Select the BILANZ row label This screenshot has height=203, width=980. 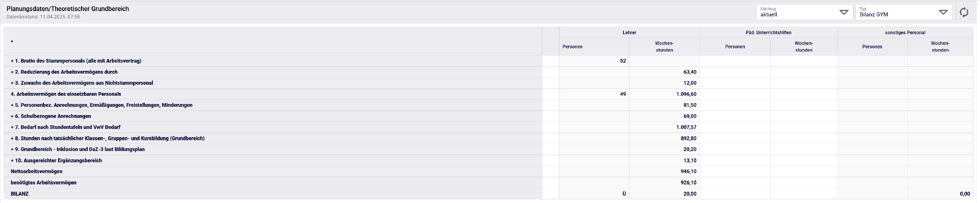click(x=20, y=194)
